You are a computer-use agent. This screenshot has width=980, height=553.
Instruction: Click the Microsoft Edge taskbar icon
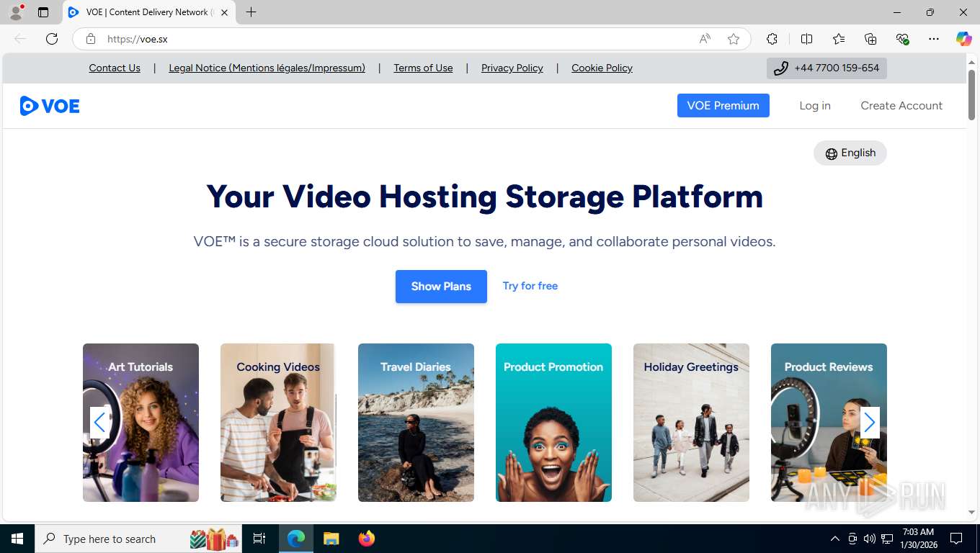pyautogui.click(x=295, y=539)
